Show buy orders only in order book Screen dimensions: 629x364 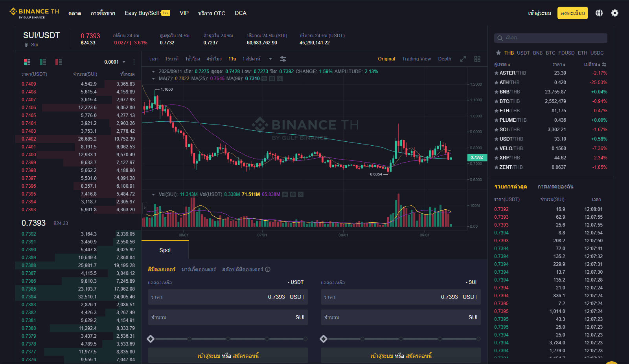click(x=43, y=62)
